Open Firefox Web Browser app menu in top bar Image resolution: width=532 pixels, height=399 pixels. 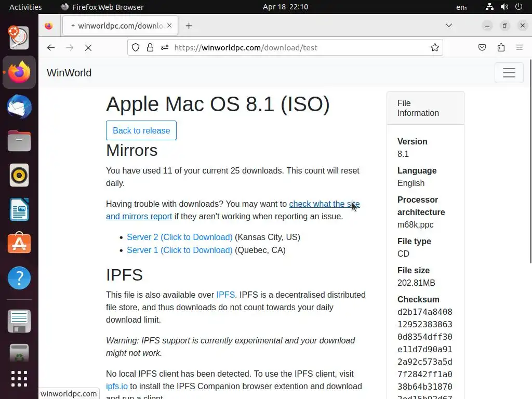pos(102,7)
